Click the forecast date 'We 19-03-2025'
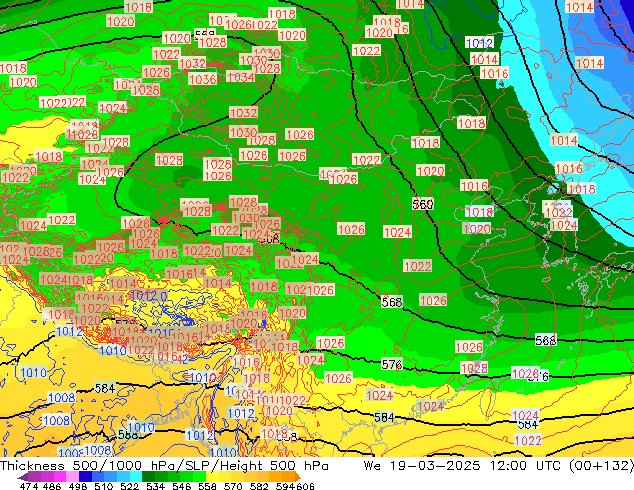Viewport: 634px width, 490px height. [x=422, y=465]
